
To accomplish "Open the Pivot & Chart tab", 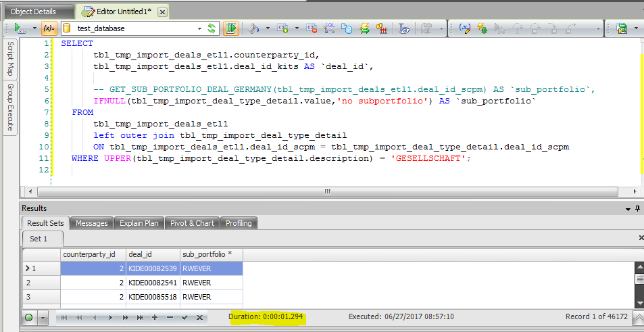I will [x=192, y=223].
